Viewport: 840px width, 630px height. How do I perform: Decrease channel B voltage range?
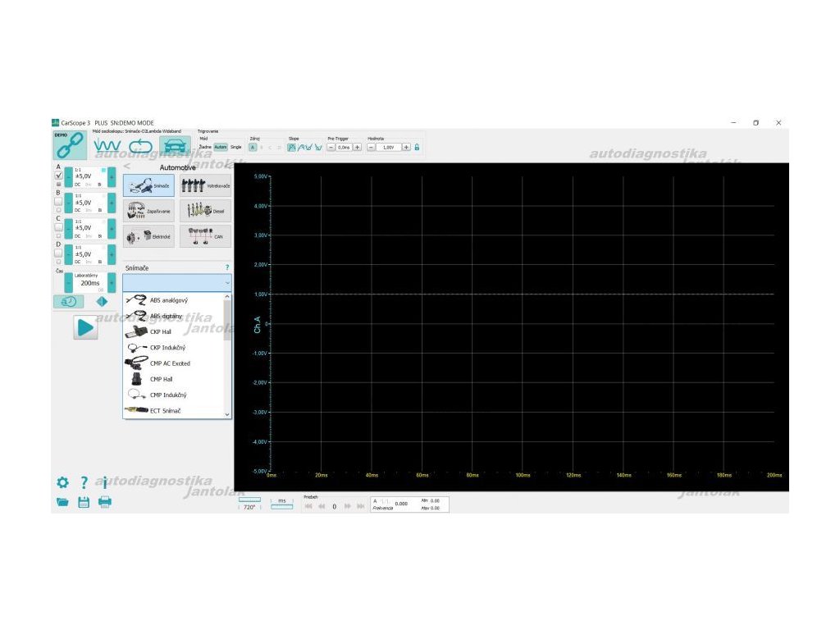click(x=69, y=203)
